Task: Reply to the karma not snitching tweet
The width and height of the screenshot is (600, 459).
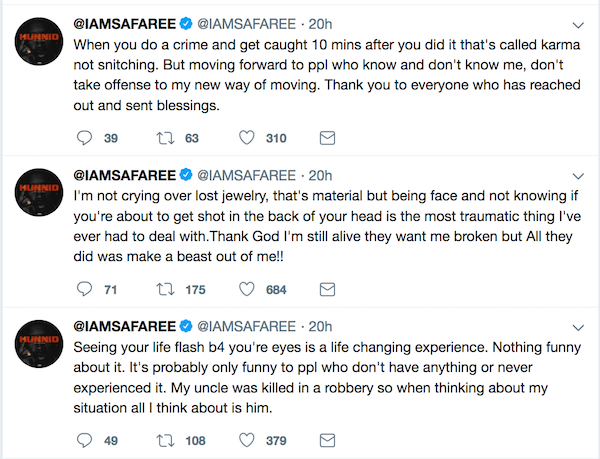Action: pos(85,138)
